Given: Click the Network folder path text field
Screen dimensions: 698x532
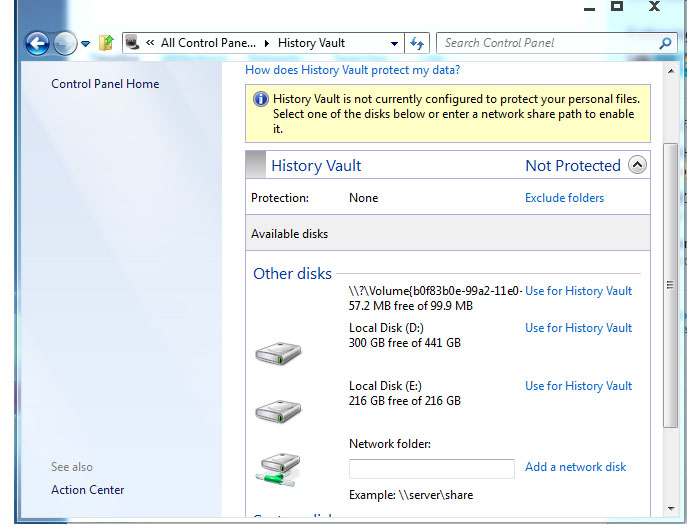Looking at the screenshot, I should click(431, 468).
